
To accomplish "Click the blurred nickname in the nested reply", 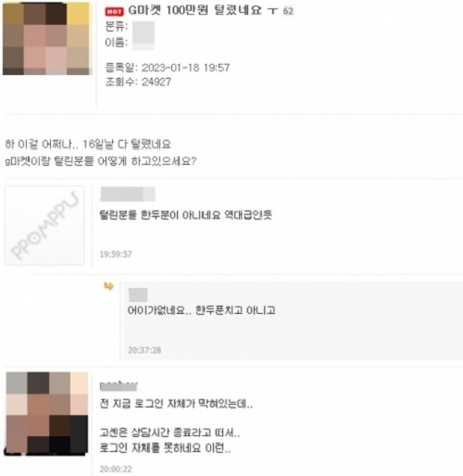I will click(x=138, y=294).
